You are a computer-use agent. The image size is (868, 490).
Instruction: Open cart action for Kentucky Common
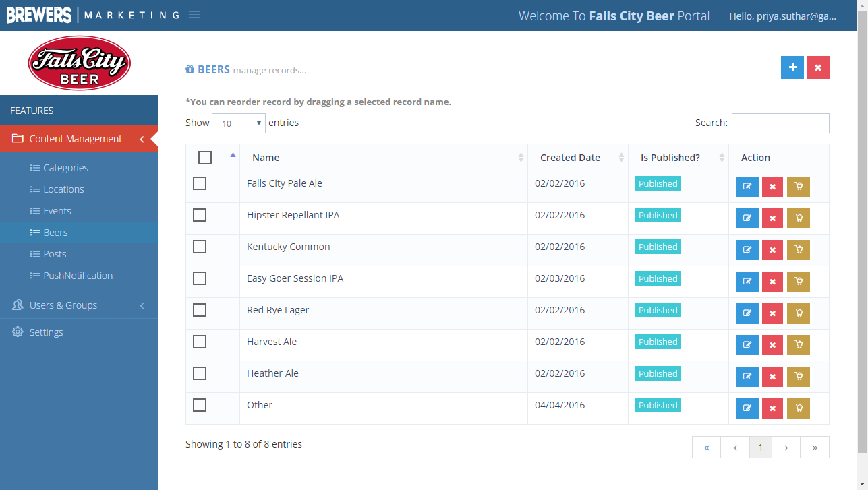[x=799, y=250]
